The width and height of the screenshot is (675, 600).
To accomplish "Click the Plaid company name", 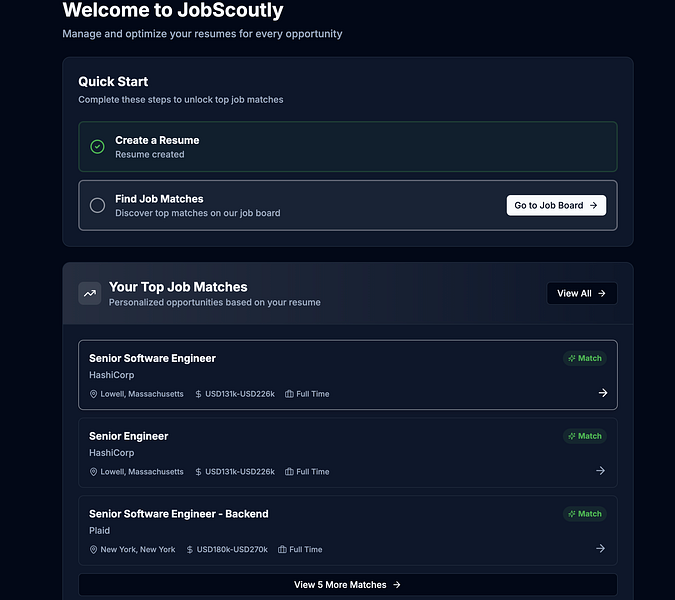I will (99, 531).
